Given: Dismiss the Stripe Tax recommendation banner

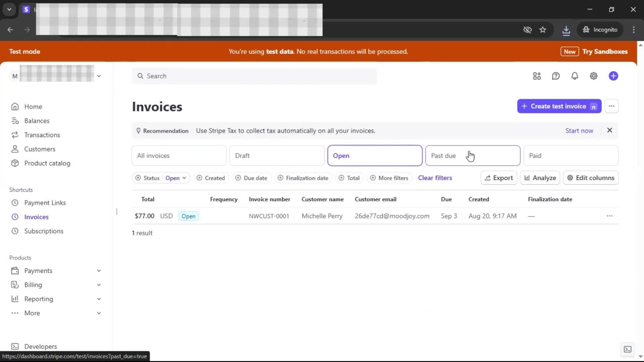Looking at the screenshot, I should click(609, 130).
